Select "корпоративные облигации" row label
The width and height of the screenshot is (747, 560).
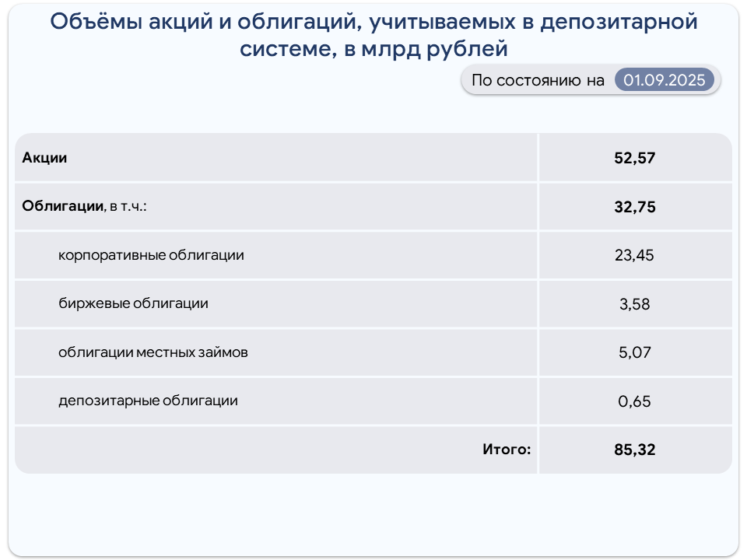(x=151, y=255)
